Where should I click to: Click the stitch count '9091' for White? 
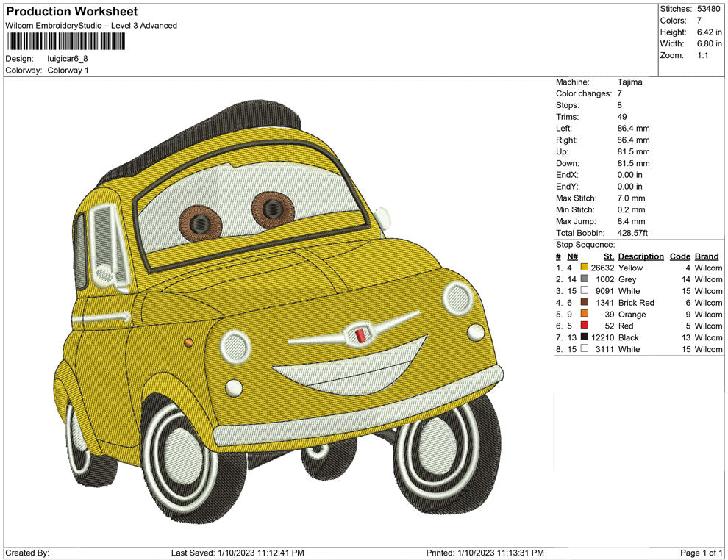coord(604,291)
